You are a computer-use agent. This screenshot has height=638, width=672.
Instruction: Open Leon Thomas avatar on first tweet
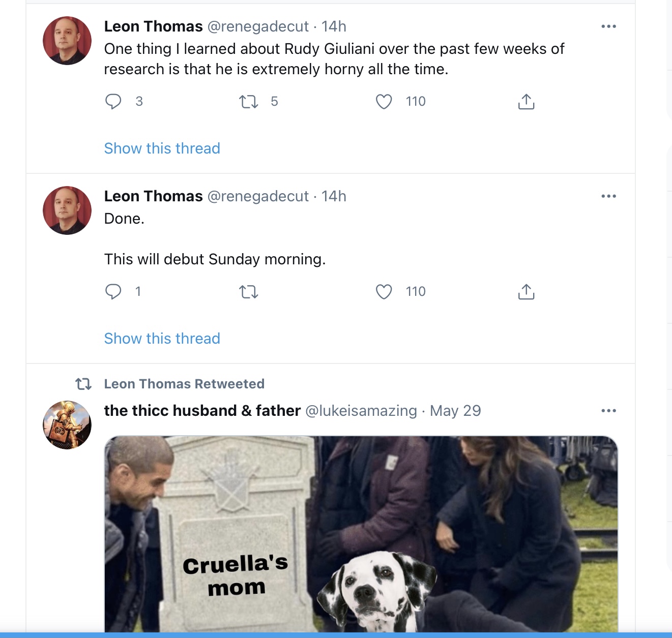[67, 41]
